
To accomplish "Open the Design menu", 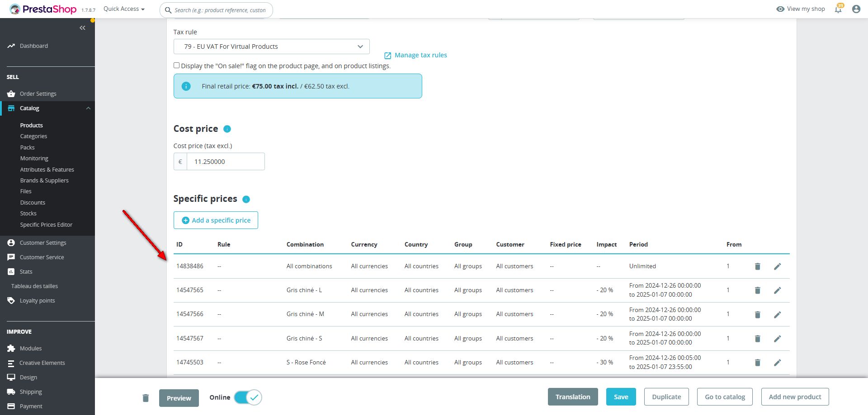I will [28, 378].
